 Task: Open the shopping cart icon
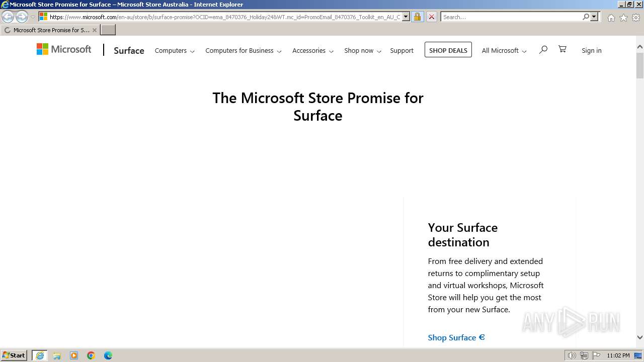coord(562,49)
